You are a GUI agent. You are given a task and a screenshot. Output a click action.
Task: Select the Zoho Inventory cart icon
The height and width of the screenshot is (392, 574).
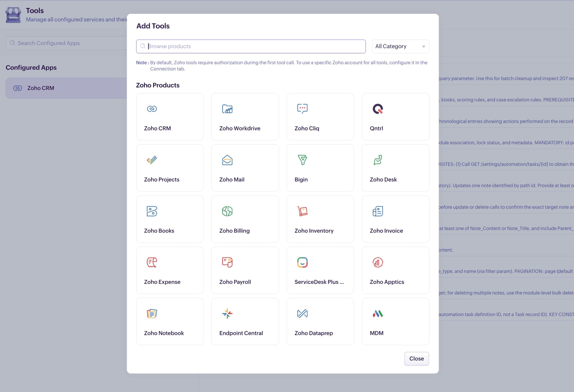302,211
